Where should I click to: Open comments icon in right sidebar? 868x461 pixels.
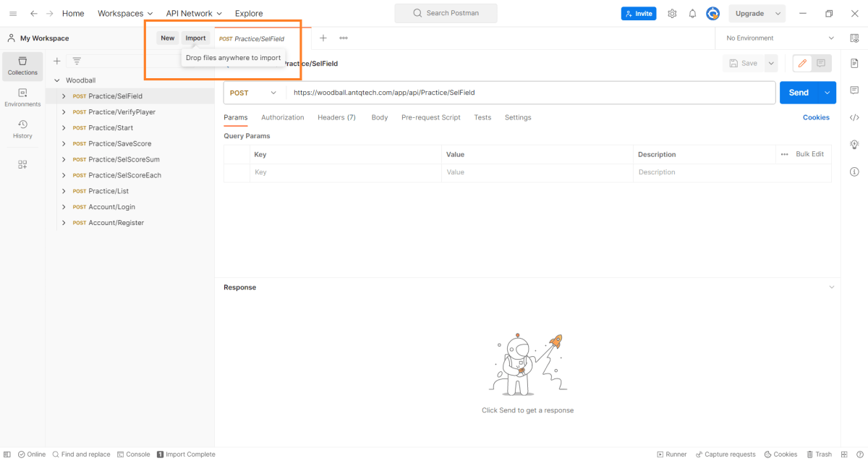[854, 90]
